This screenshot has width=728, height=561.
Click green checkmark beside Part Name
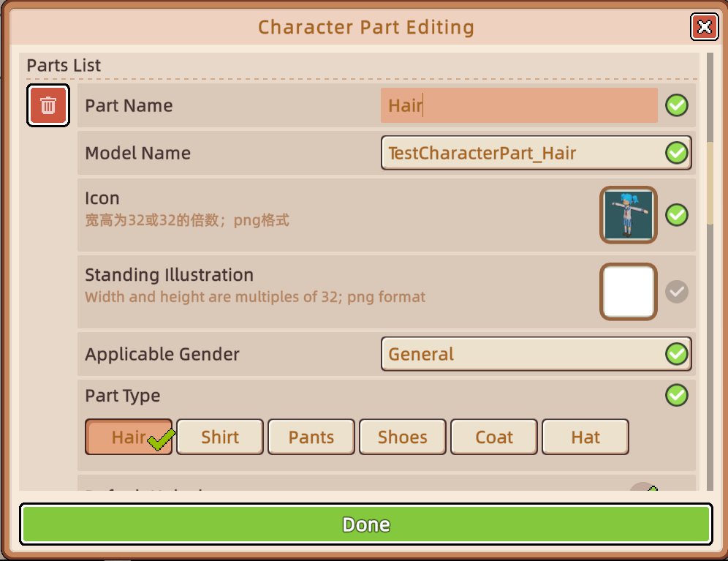coord(677,106)
